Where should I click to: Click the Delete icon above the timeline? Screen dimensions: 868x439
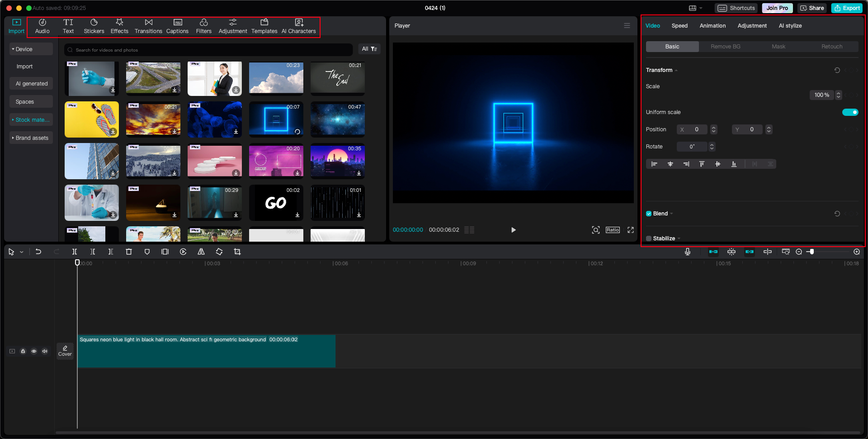point(129,252)
